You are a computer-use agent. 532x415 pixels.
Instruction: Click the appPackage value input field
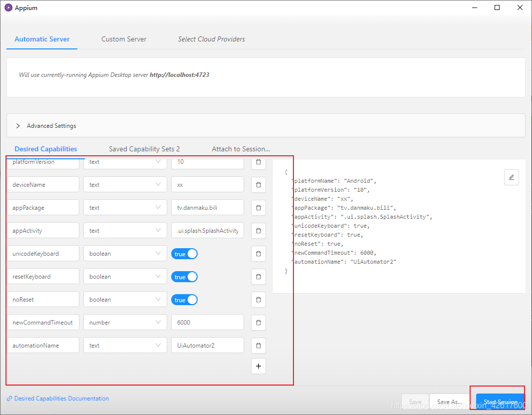pyautogui.click(x=207, y=207)
